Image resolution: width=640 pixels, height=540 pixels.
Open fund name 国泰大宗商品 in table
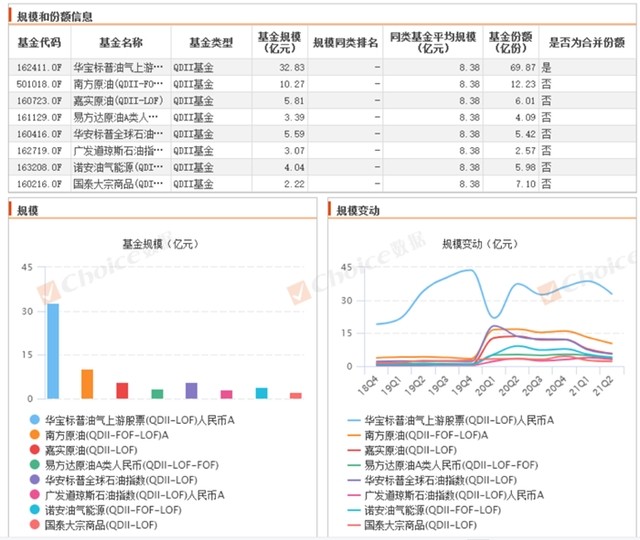click(118, 184)
